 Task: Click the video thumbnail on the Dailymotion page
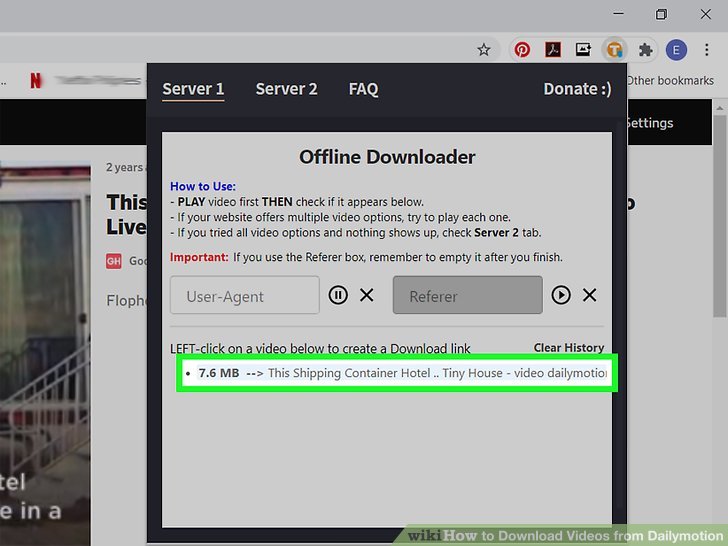45,353
